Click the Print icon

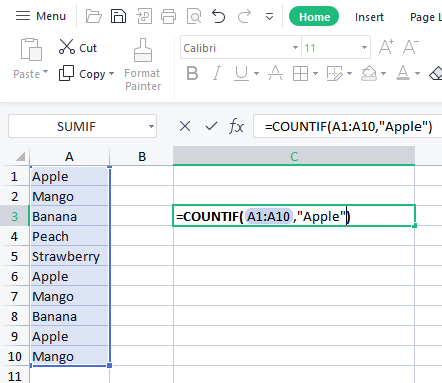(168, 16)
